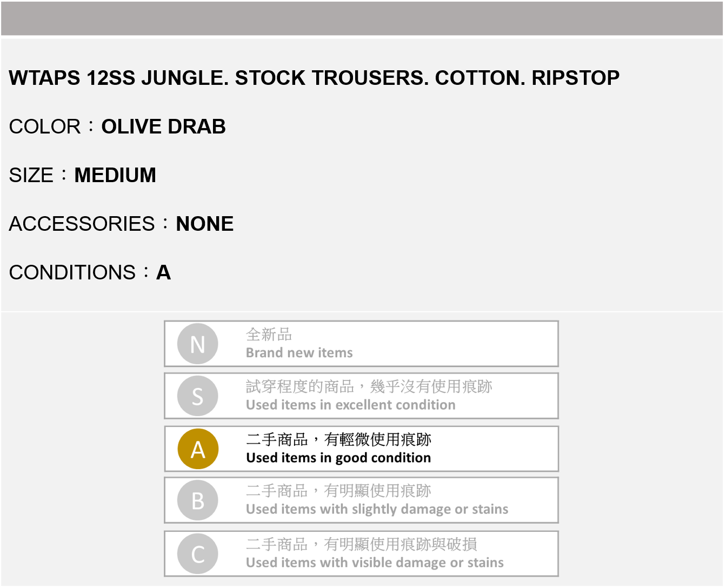The height and width of the screenshot is (588, 726).
Task: Click 'Used items in excellent condition' text
Action: point(350,405)
